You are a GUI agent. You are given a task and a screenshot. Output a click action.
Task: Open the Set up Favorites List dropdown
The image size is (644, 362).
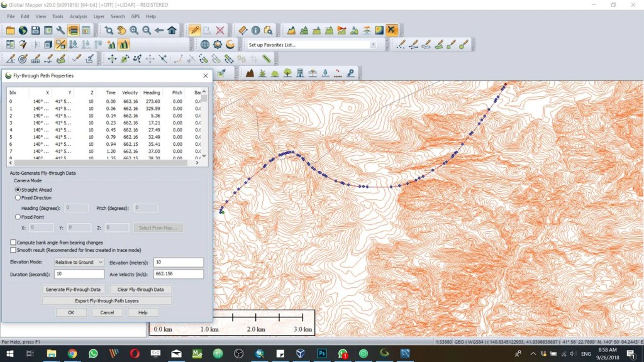374,45
